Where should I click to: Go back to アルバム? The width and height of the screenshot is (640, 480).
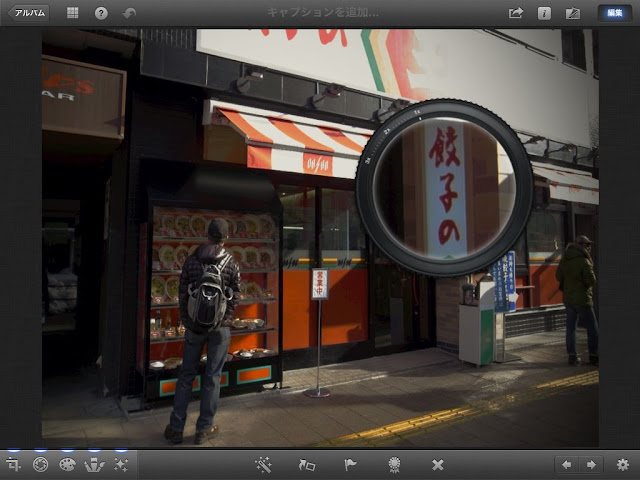[x=28, y=13]
